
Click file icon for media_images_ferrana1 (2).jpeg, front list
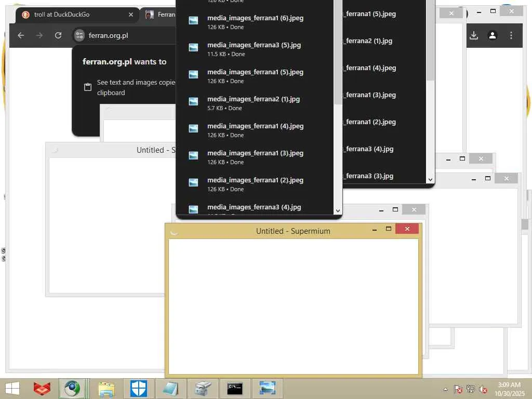(x=193, y=182)
